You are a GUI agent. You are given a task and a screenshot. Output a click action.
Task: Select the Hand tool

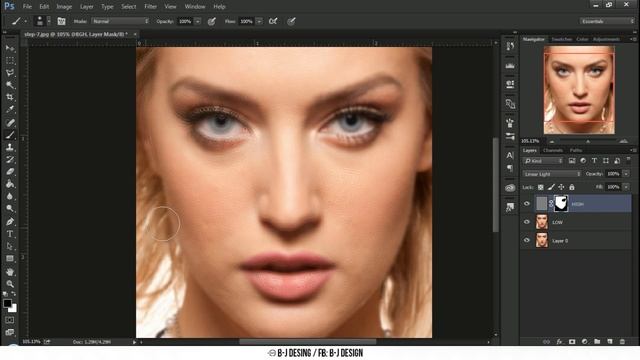click(x=10, y=271)
